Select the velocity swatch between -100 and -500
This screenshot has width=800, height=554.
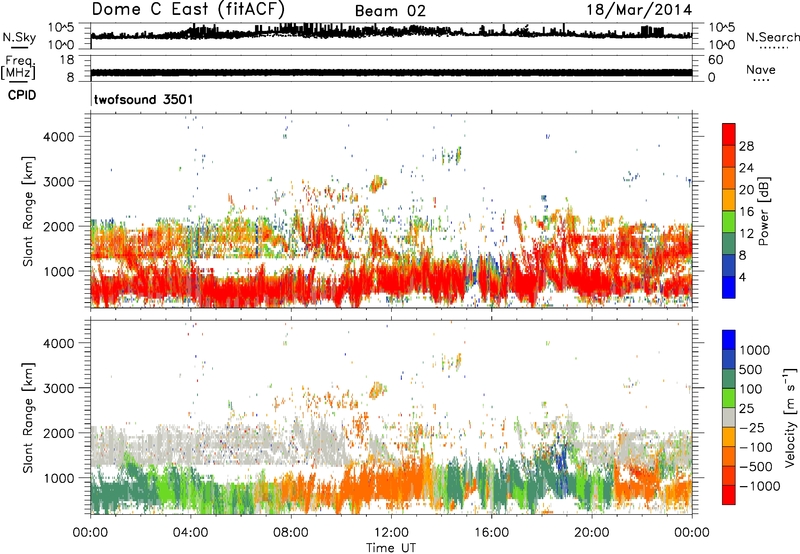pyautogui.click(x=729, y=457)
